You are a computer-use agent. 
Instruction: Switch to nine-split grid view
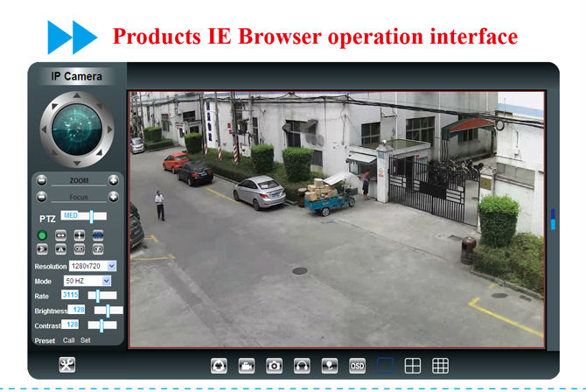tap(441, 366)
